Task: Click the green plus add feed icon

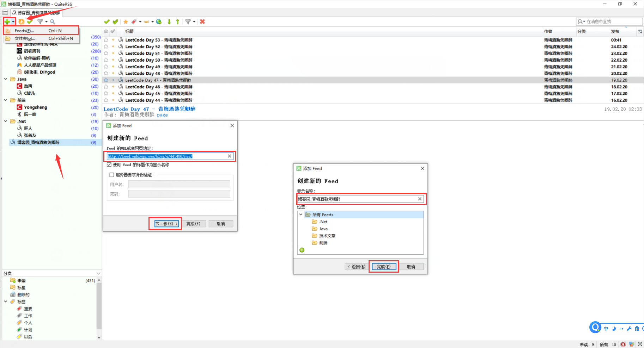Action: (x=7, y=21)
